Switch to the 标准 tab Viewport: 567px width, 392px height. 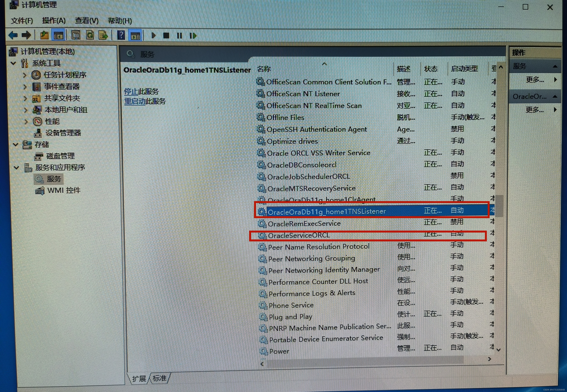tap(160, 378)
